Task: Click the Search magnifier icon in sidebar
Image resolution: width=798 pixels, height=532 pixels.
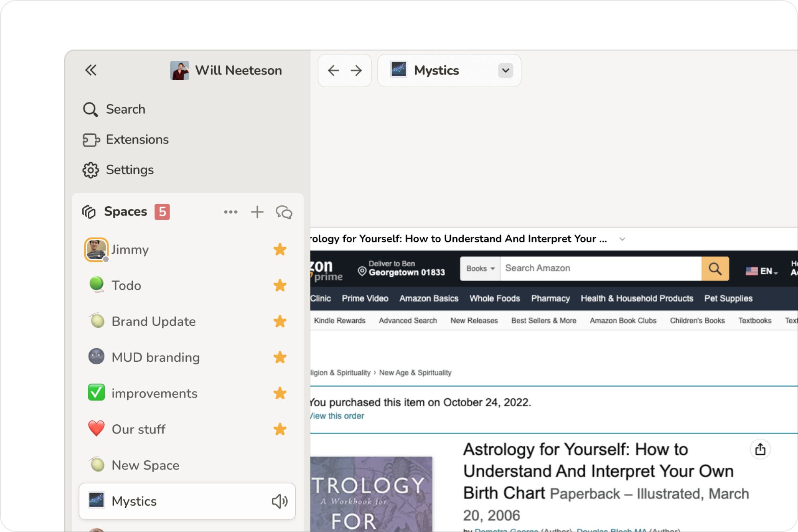Action: tap(90, 109)
